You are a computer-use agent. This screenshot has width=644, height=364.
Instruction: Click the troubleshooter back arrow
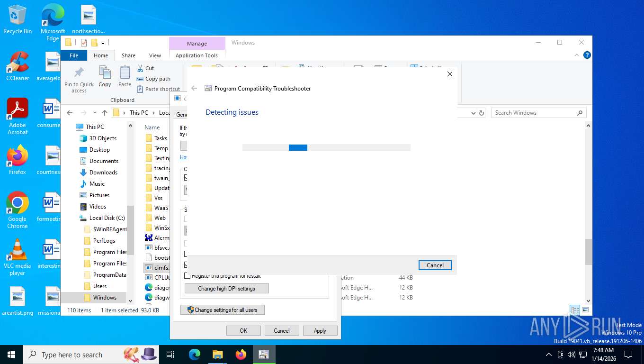click(x=194, y=88)
